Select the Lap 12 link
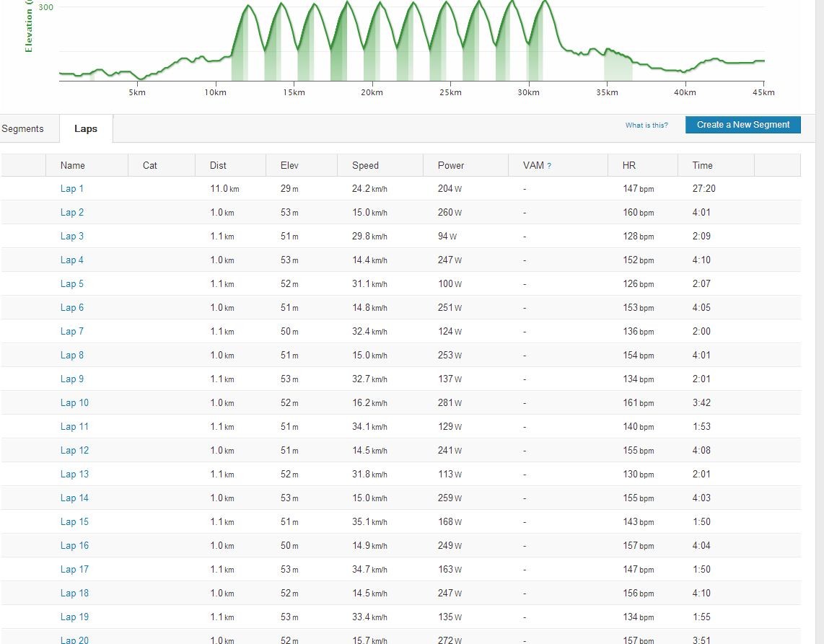This screenshot has width=824, height=644. point(74,450)
